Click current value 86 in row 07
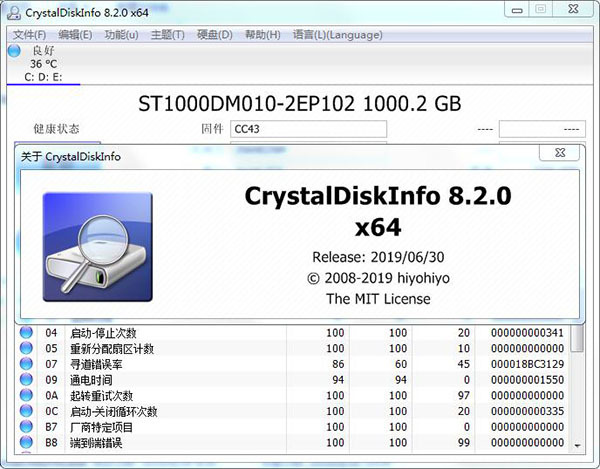600x469 pixels. [338, 364]
